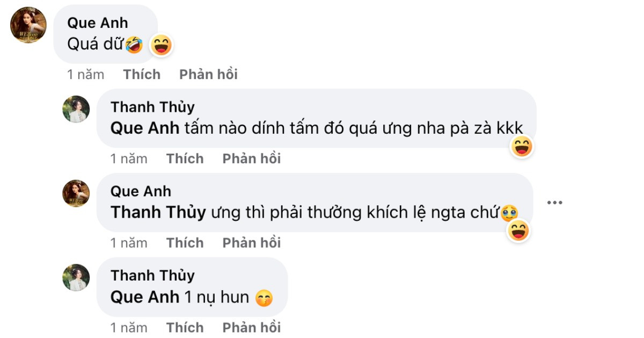Click Que Anh's avatar beside her second comment

click(x=76, y=193)
